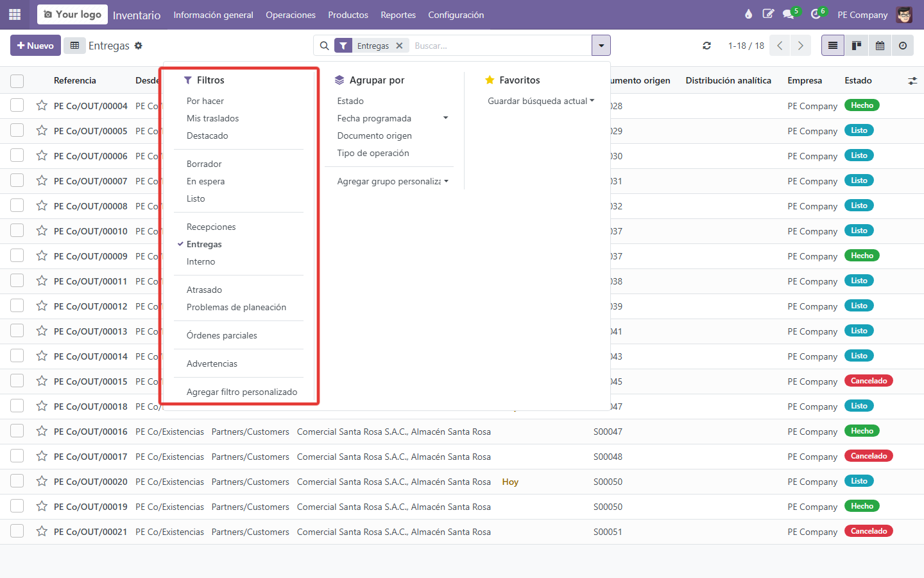Open the apps grid menu icon
Screen dimensions: 924x578
[x=15, y=14]
